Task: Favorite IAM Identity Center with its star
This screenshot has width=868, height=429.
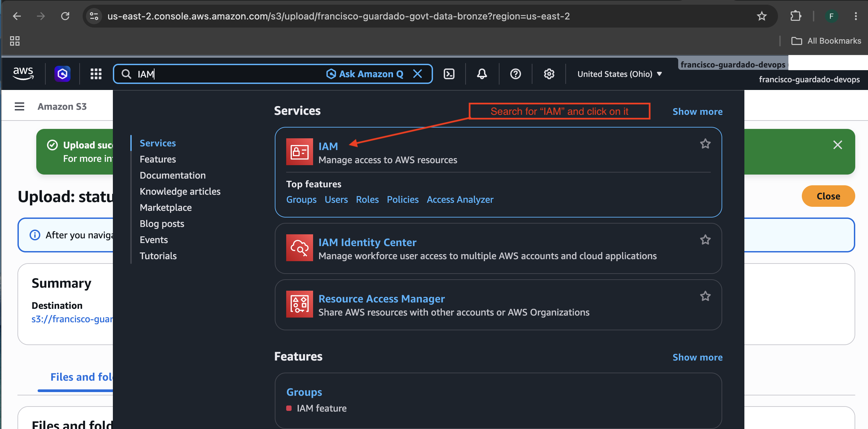Action: pyautogui.click(x=705, y=240)
